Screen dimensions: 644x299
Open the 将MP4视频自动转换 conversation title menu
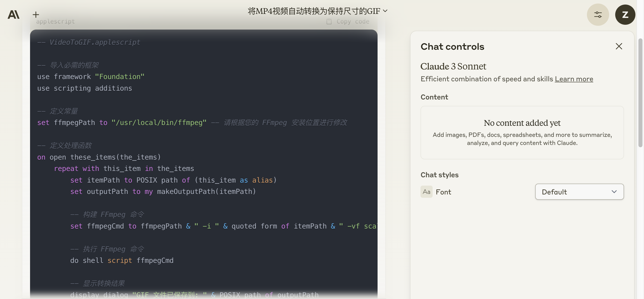[x=314, y=11]
